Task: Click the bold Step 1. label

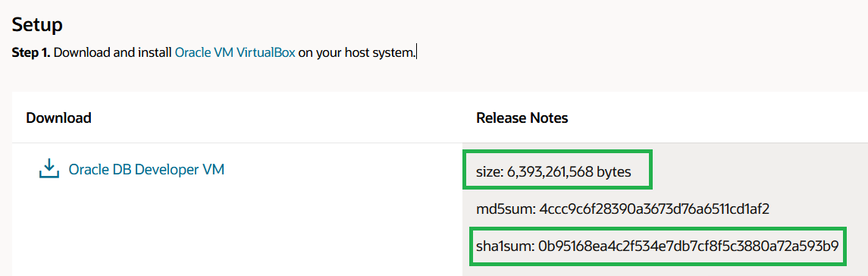Action: [x=32, y=53]
